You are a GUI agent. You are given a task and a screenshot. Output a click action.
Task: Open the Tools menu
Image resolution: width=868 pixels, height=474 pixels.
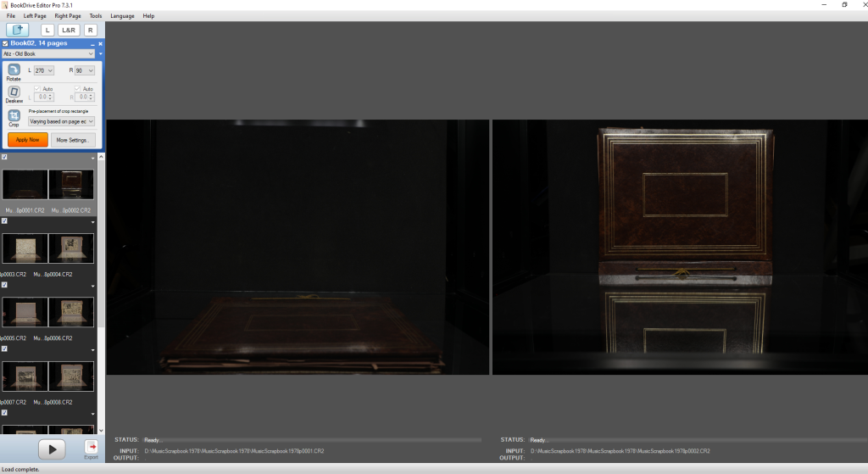point(95,16)
